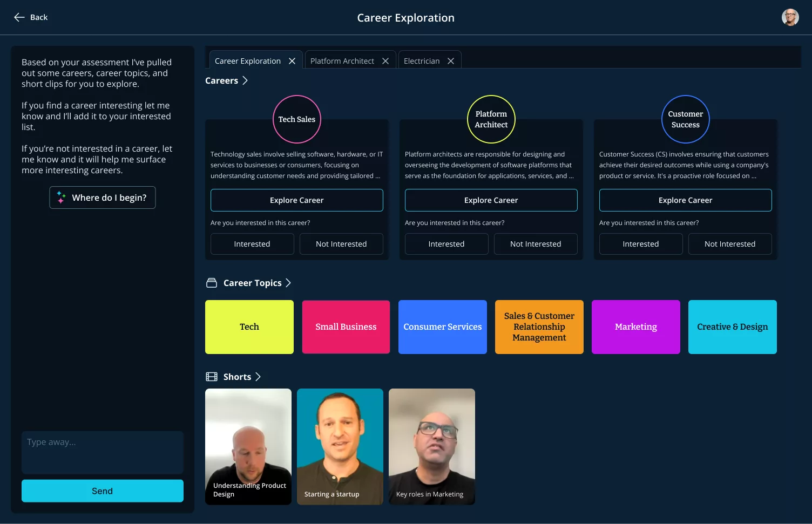The width and height of the screenshot is (812, 524).
Task: Mark Customer Success as Not Interested
Action: (x=730, y=244)
